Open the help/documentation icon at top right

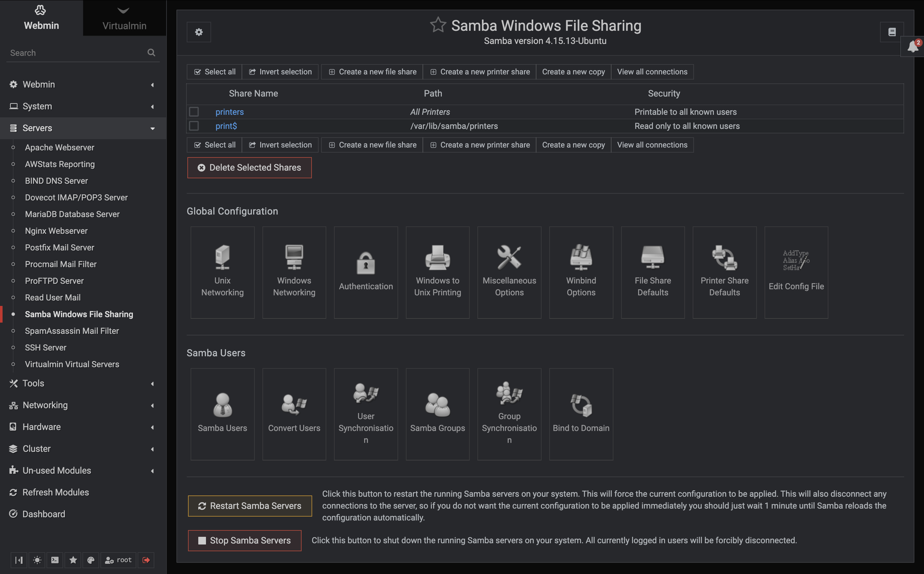coord(892,32)
